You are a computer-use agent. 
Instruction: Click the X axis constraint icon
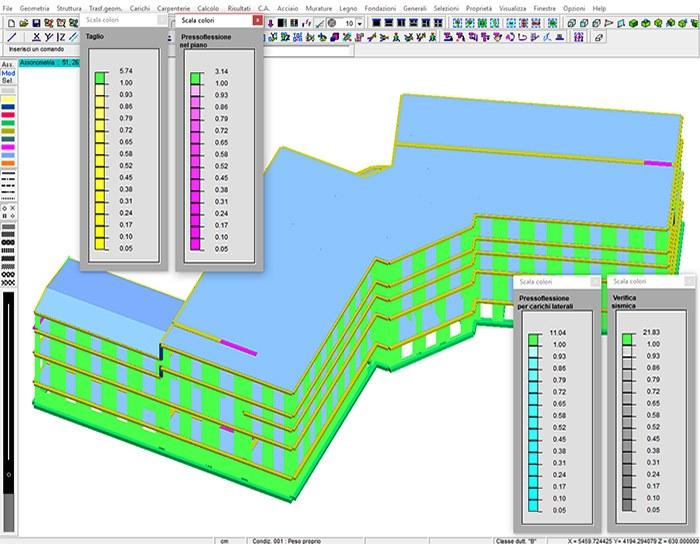pos(37,37)
